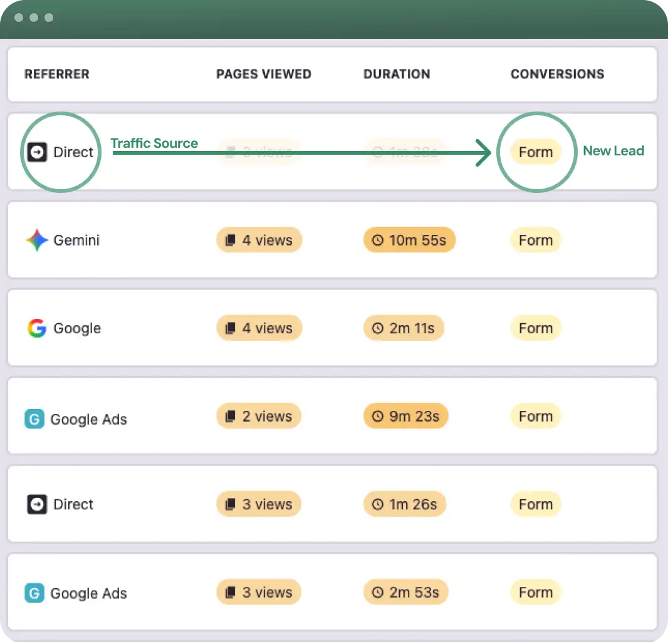Click the 2m 11s duration text
This screenshot has width=668, height=644.
pyautogui.click(x=412, y=328)
